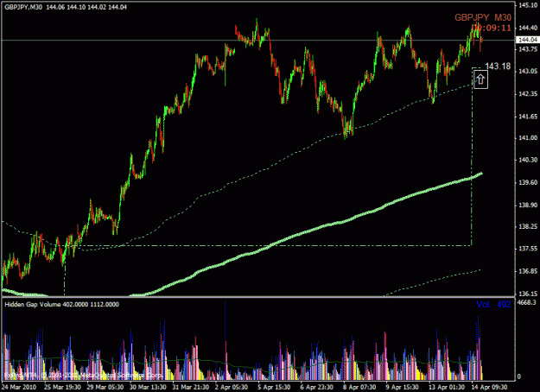Click the 9 Apr 15:30 time label
This screenshot has width=540, height=392.
pos(403,387)
